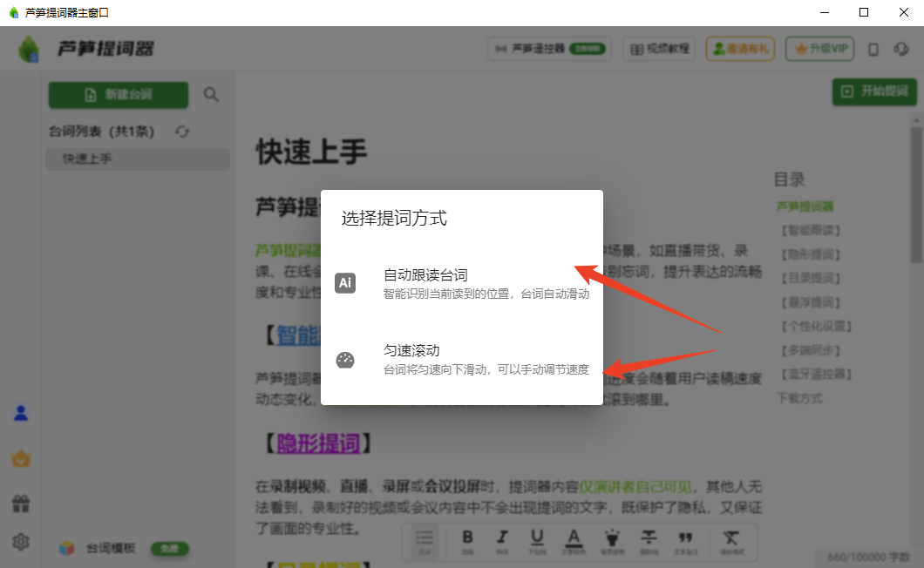924x568 pixels.
Task: Click the document's vertical scrollbar
Action: pos(916,194)
